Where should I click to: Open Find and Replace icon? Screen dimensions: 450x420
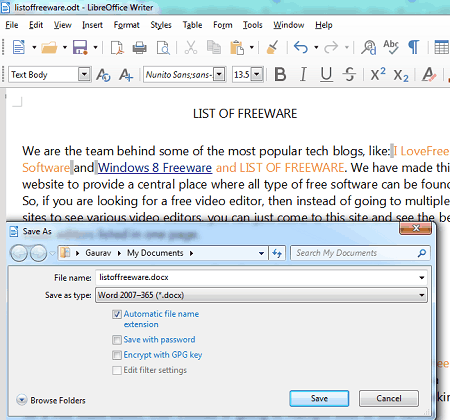(x=369, y=47)
